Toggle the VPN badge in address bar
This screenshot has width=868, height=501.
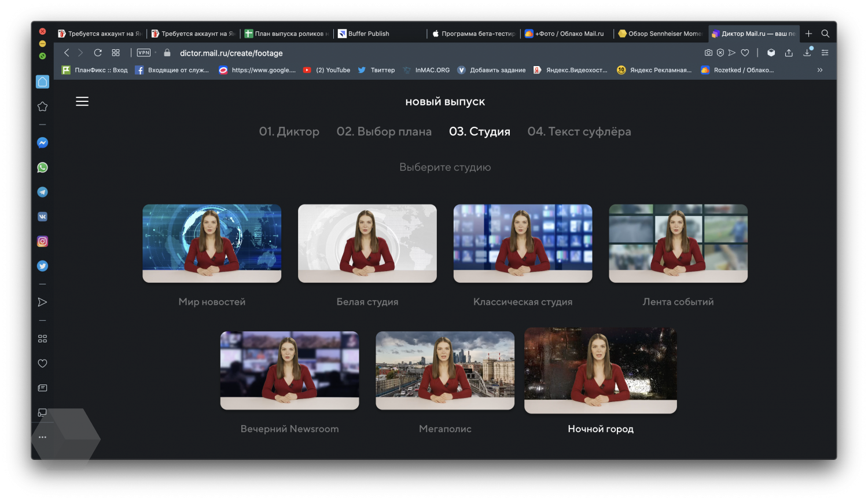[x=144, y=53]
